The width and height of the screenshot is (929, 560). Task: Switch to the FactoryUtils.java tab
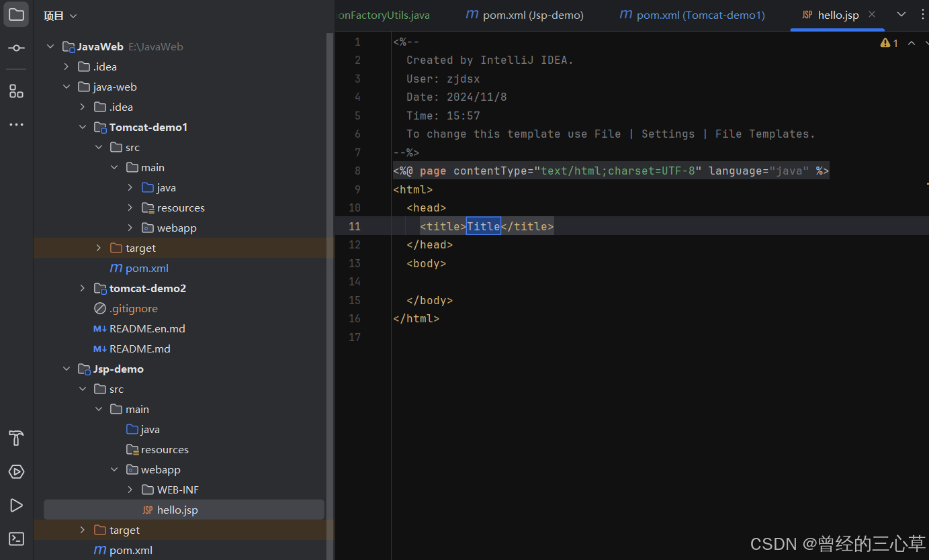coord(383,15)
